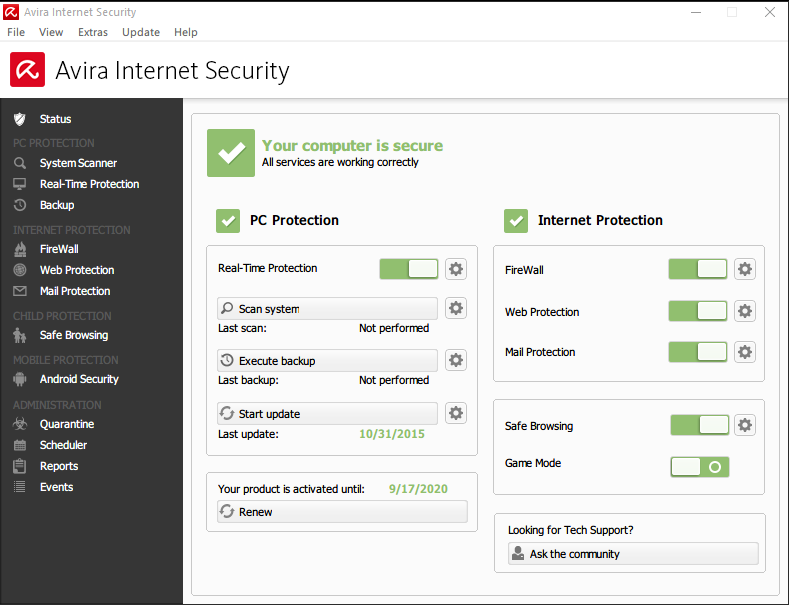Click the Safe Browsing gear icon
Screen dimensions: 789x605
tap(745, 425)
